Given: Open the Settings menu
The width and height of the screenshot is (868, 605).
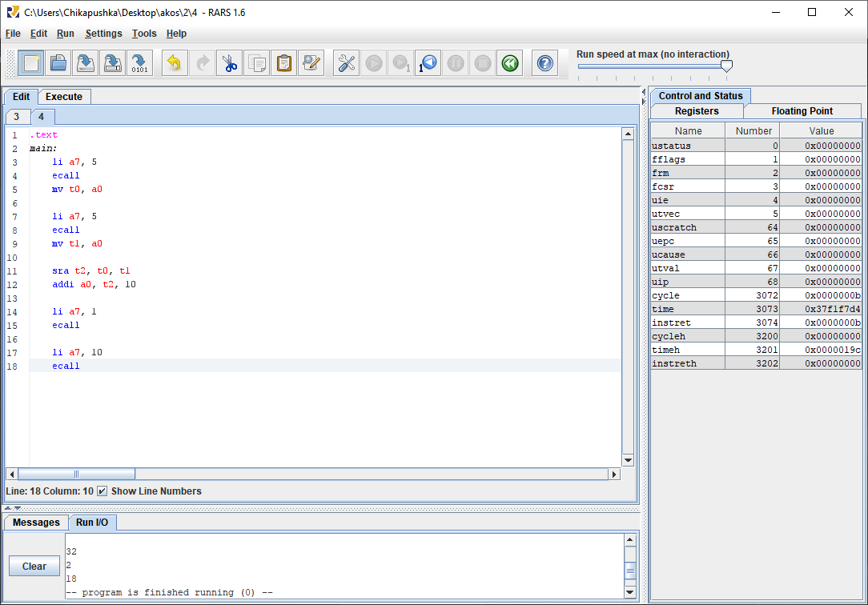Looking at the screenshot, I should pos(103,34).
